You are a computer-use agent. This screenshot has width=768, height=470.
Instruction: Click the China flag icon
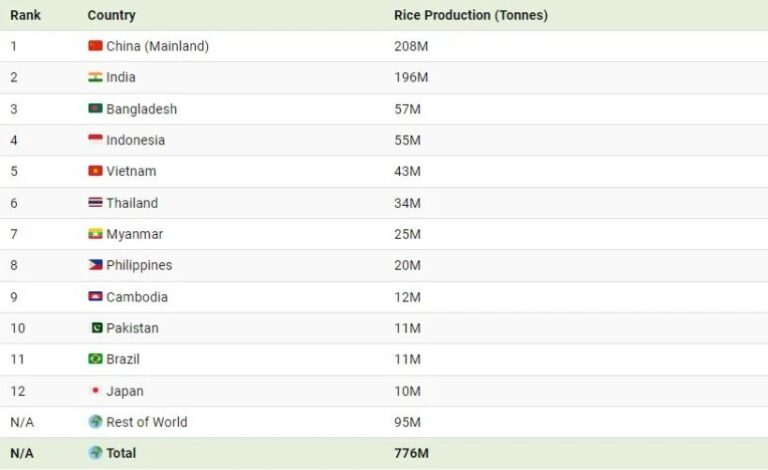95,46
